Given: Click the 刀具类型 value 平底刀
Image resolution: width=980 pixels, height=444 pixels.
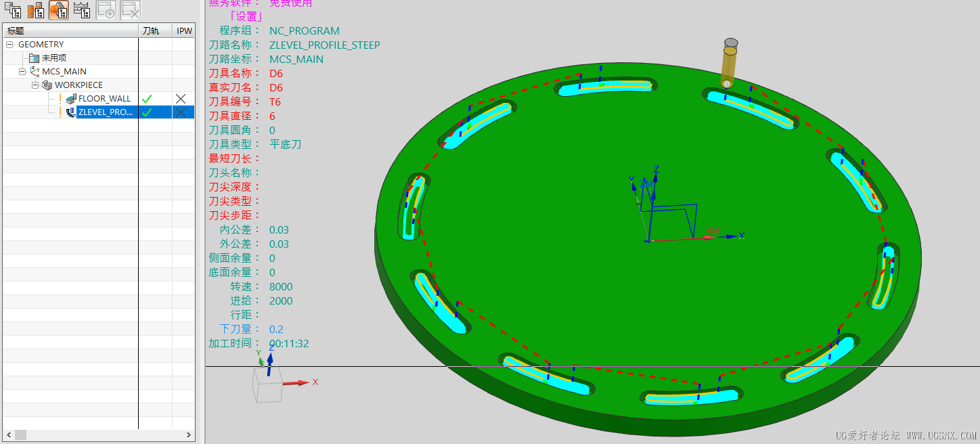Looking at the screenshot, I should (285, 144).
